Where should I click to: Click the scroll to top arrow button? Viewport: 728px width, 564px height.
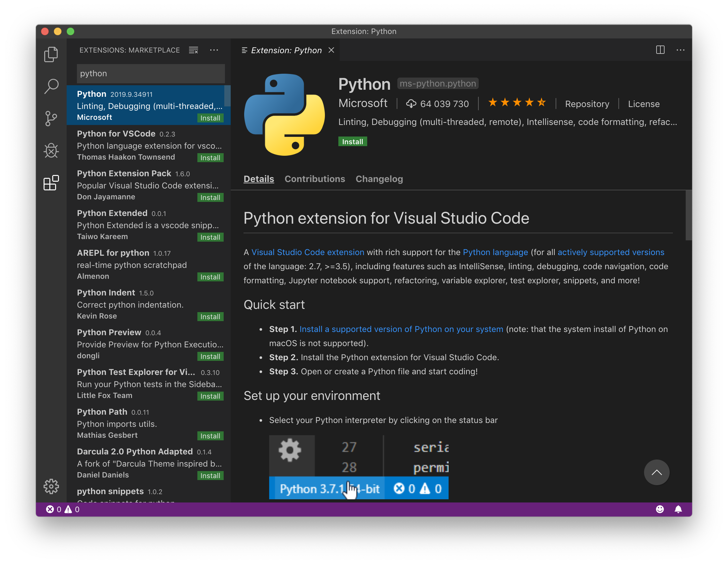click(656, 472)
